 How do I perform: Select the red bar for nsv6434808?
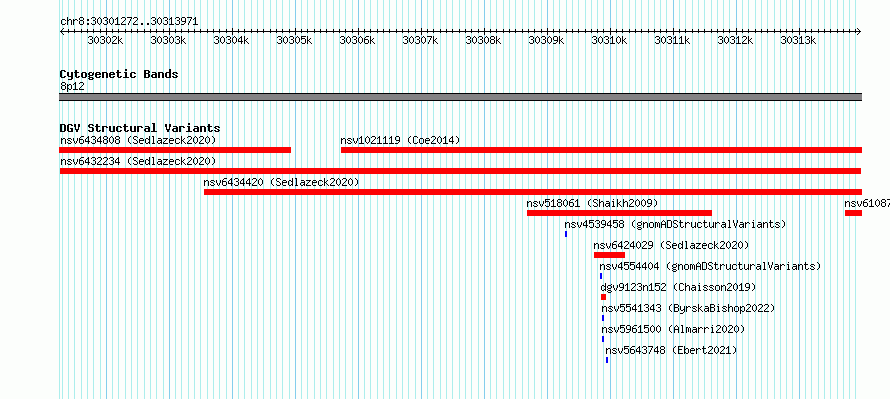pos(175,150)
